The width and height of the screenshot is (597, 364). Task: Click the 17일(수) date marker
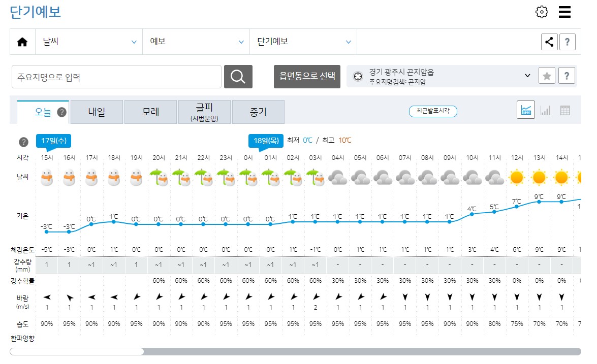tap(54, 141)
